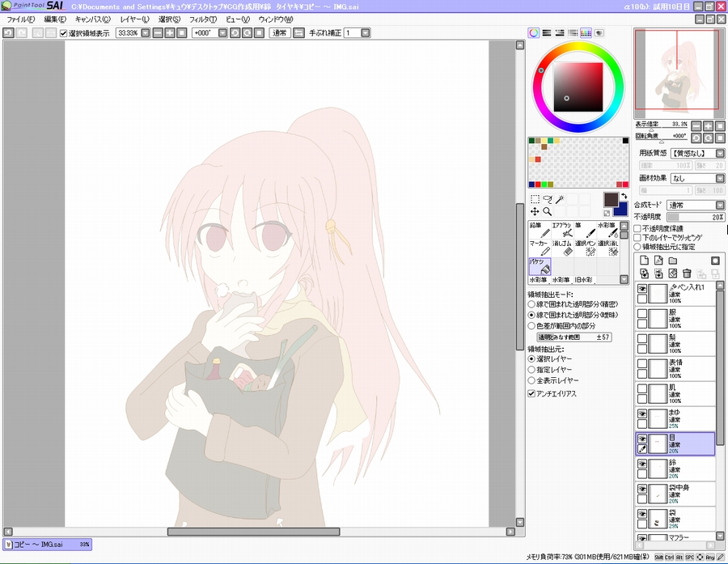Image resolution: width=728 pixels, height=564 pixels.
Task: Select 色差が範囲内の部分 detection mode
Action: coord(531,325)
